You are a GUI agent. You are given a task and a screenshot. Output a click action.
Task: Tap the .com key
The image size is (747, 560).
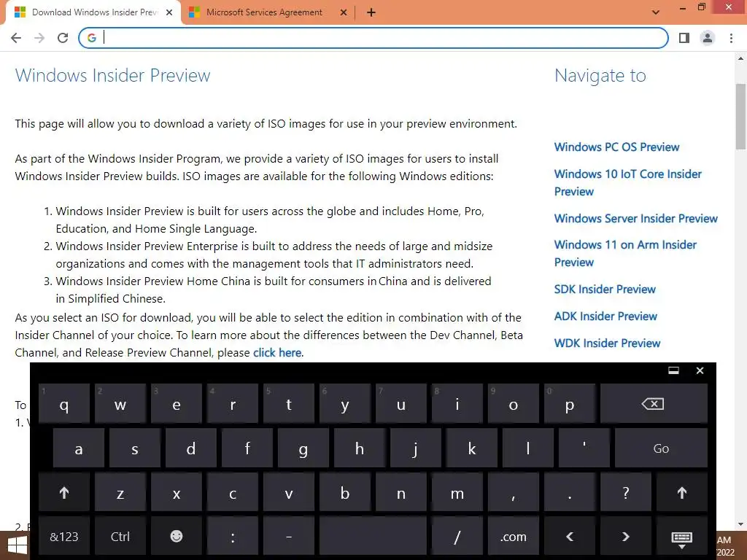513,537
